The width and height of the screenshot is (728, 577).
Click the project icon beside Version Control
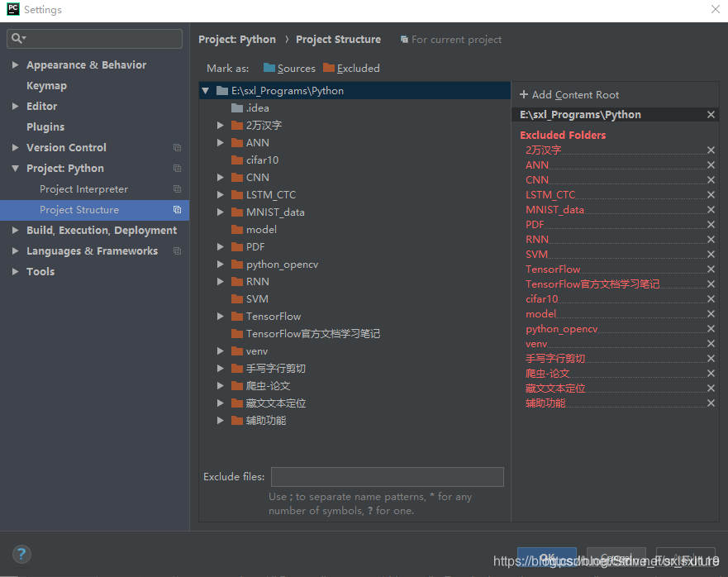tap(176, 147)
